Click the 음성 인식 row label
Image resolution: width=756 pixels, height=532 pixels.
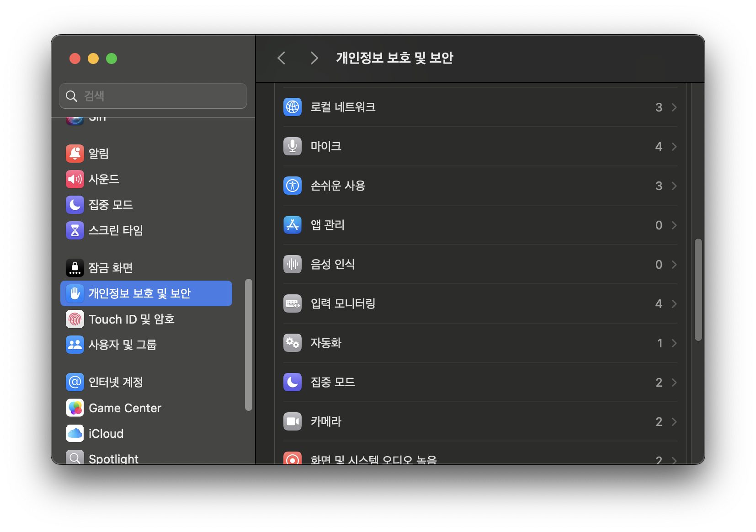coord(333,264)
